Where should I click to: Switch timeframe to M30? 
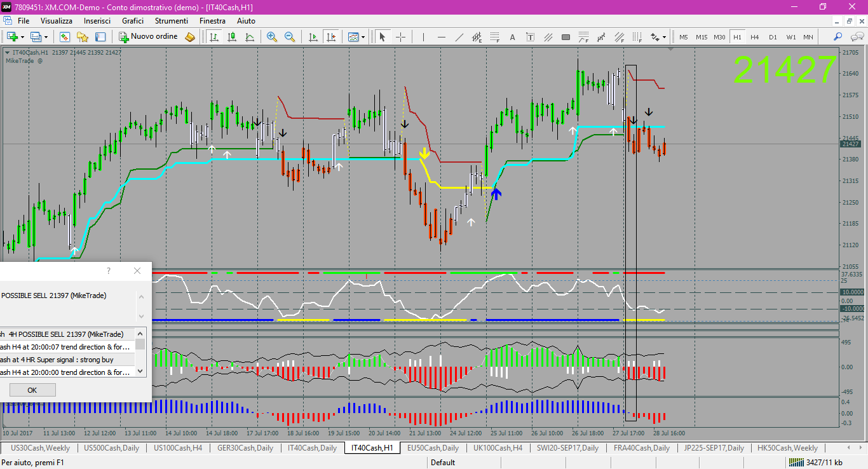pyautogui.click(x=719, y=37)
